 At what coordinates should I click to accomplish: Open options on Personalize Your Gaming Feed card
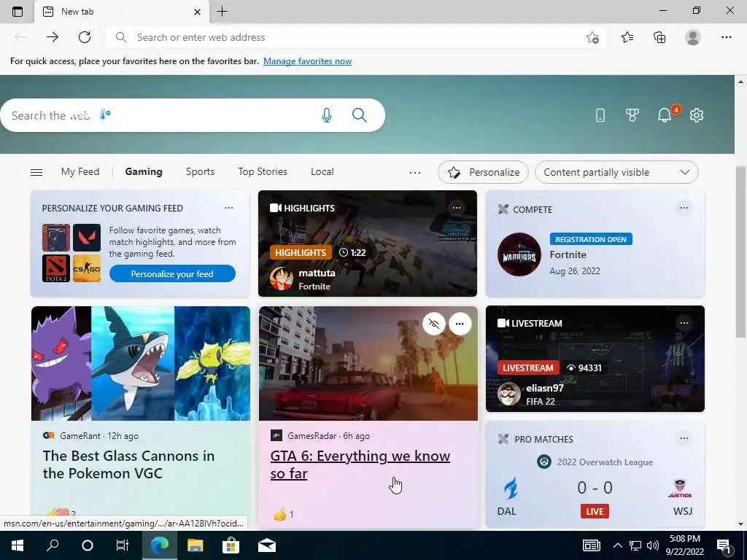tap(229, 208)
